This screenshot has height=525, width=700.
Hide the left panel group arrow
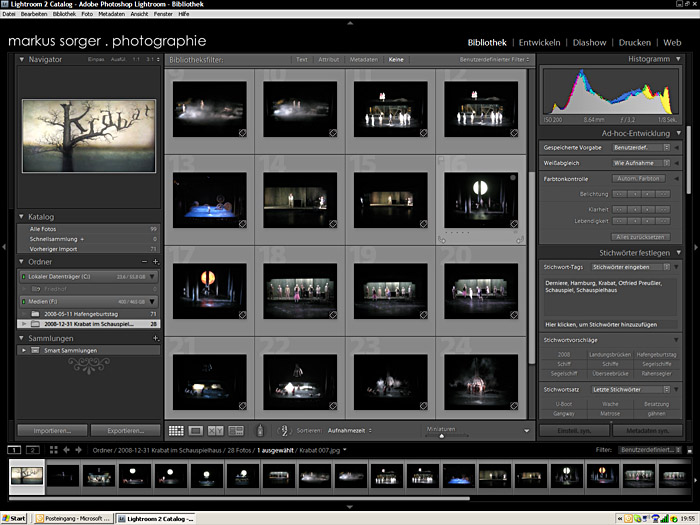click(4, 246)
